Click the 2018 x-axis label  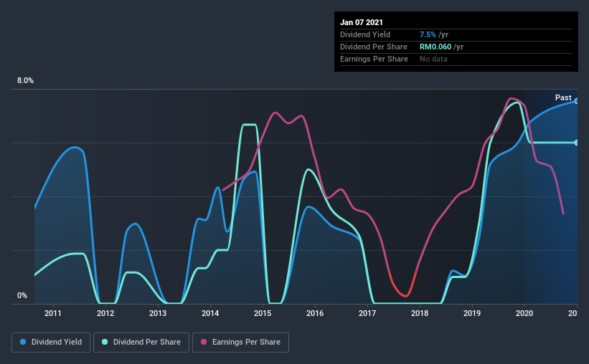tap(420, 313)
